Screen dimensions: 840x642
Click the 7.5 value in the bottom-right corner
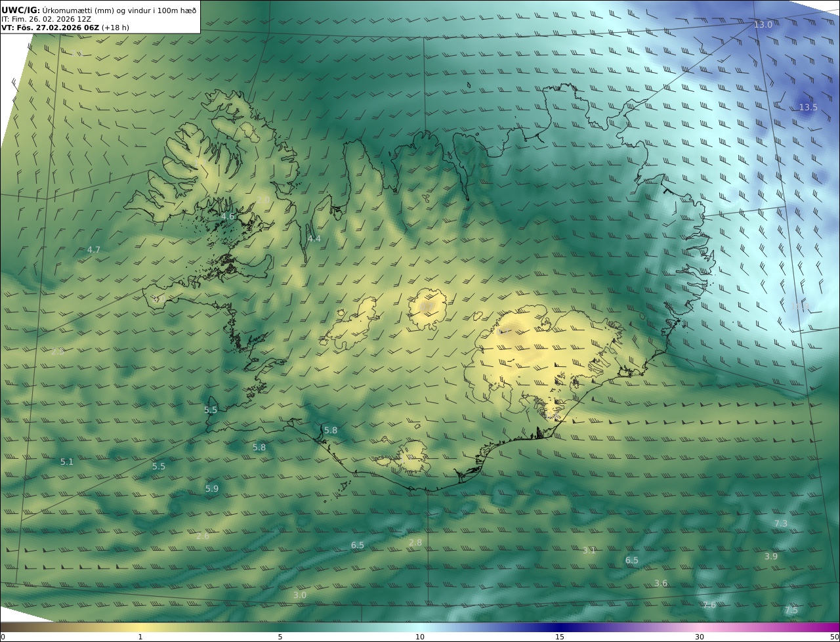[x=791, y=610]
